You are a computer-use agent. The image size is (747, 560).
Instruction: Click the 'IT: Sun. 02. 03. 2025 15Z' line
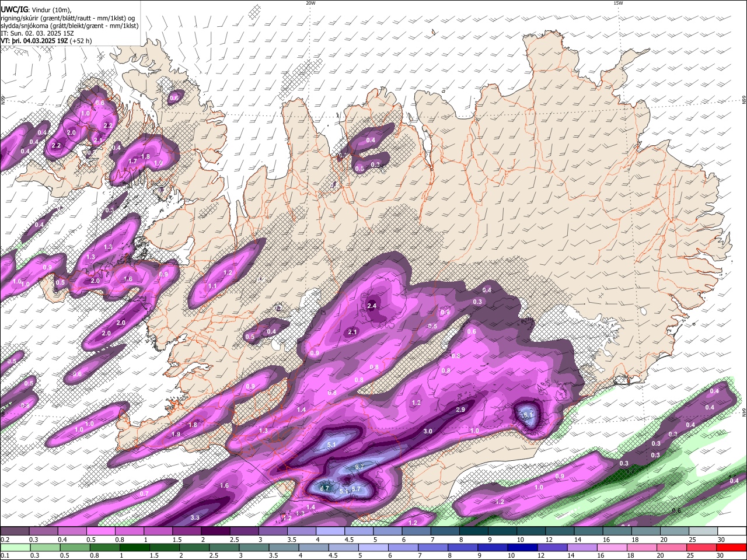coord(36,33)
